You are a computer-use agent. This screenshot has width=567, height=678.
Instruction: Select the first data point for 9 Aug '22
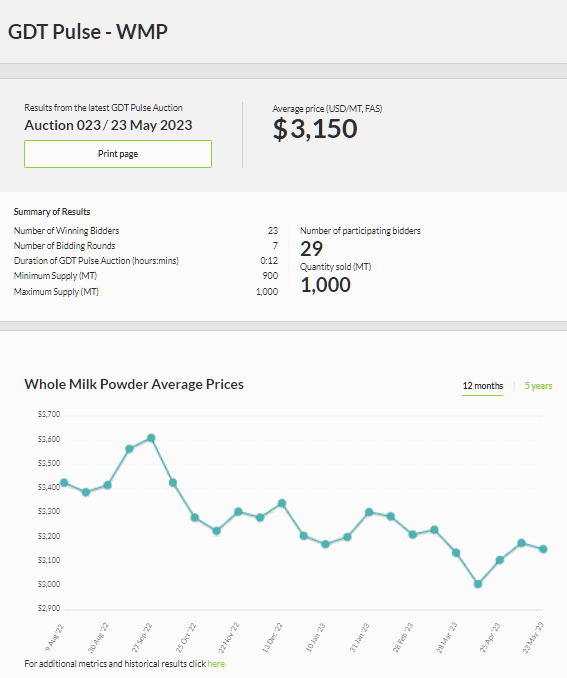point(64,483)
